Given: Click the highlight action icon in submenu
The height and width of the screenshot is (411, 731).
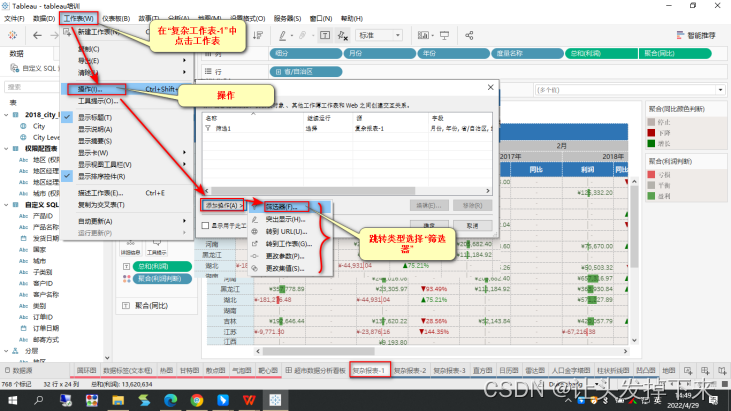Looking at the screenshot, I should click(x=255, y=219).
